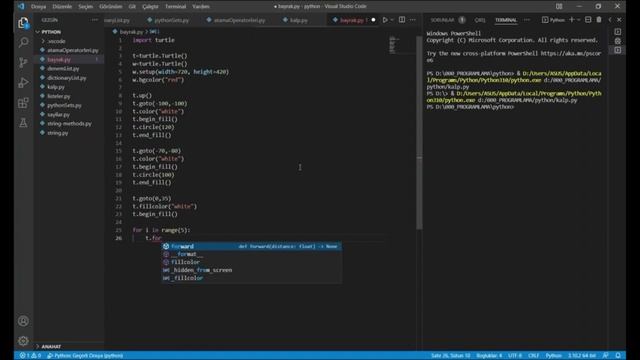Open dictionaryList.py in Explorer
Viewport: 640px width, 360px height.
click(x=67, y=78)
